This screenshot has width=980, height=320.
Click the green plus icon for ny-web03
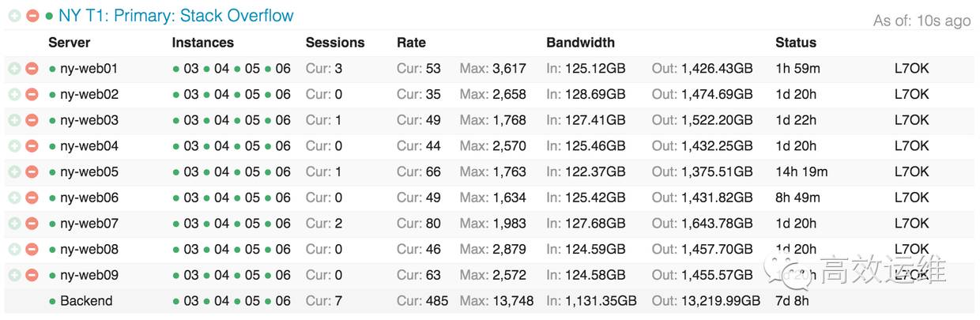coord(14,120)
